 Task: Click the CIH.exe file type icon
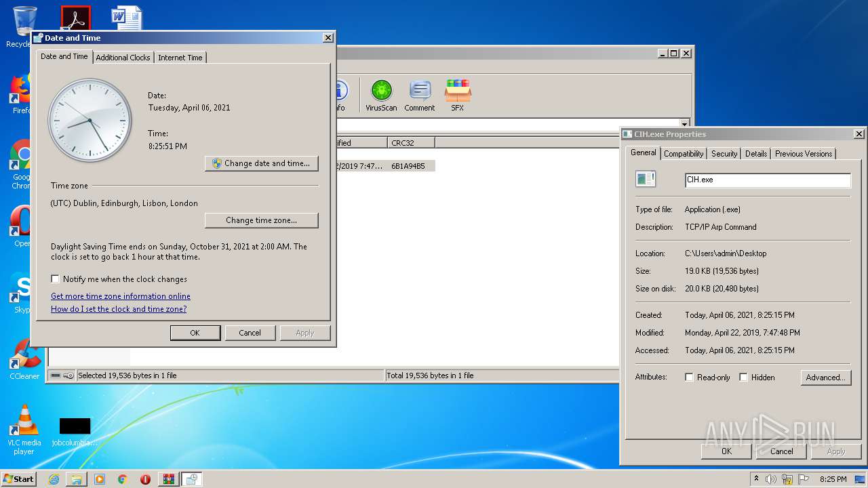coord(646,179)
